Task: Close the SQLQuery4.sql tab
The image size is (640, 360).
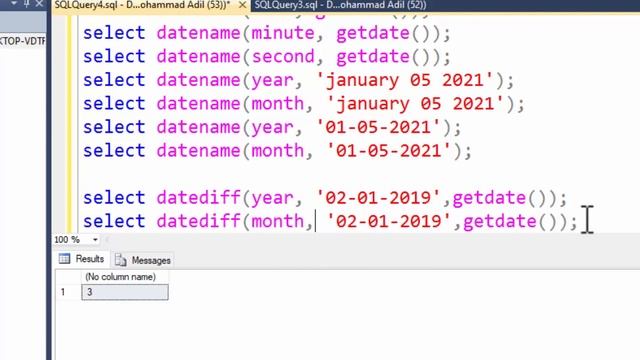Action: [x=242, y=5]
